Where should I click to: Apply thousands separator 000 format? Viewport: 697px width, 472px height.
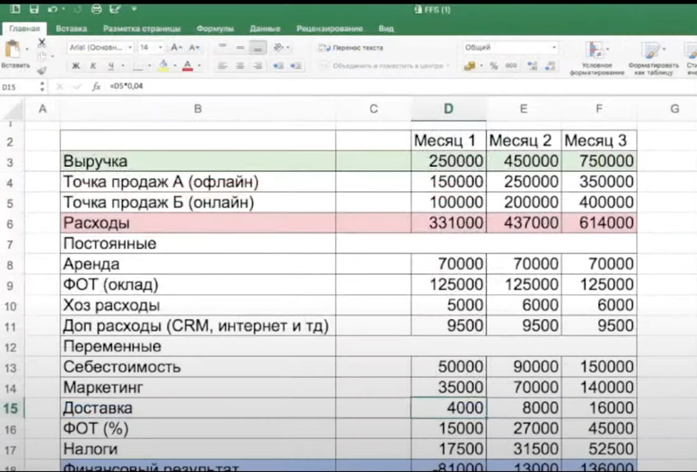[511, 66]
